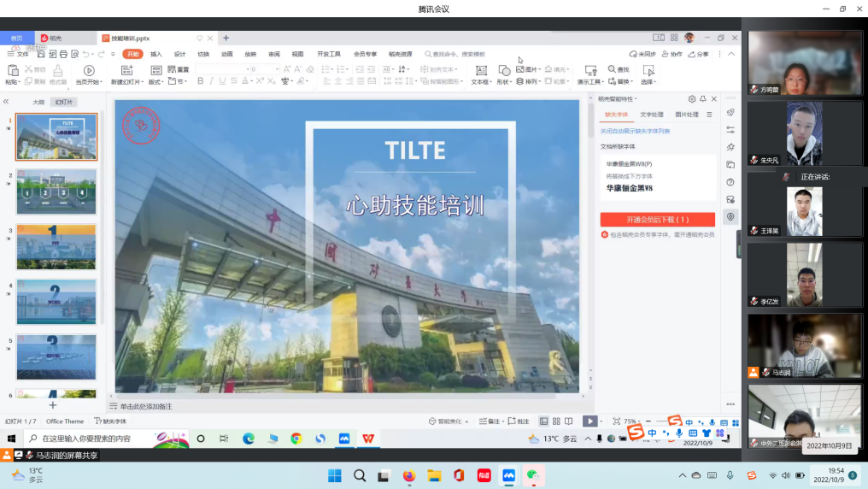868x489 pixels.
Task: Toggle italic text formatting
Action: [x=211, y=81]
